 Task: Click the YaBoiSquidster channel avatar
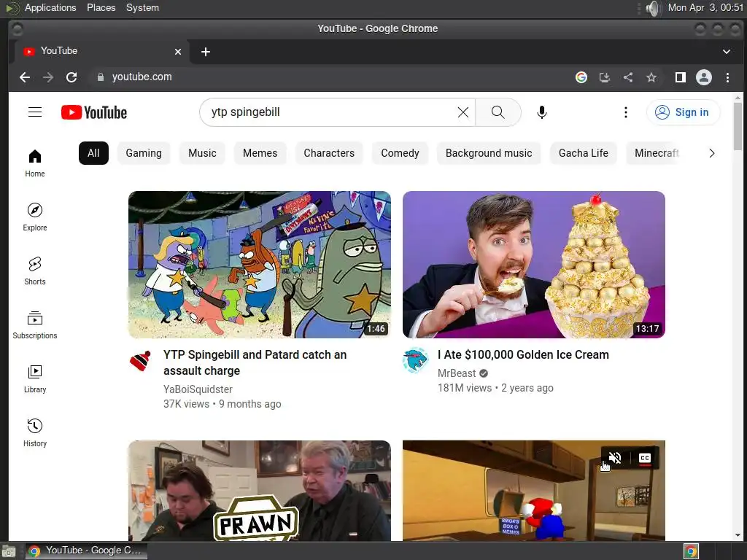[x=140, y=361]
